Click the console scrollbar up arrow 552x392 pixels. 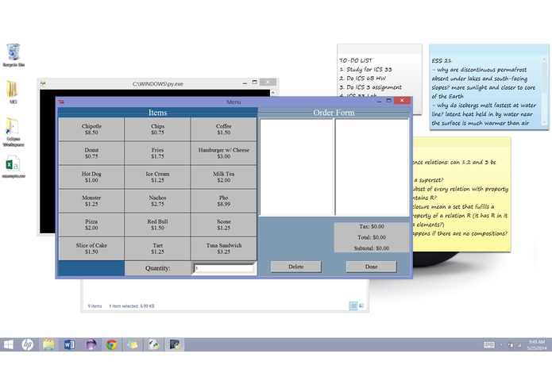tap(273, 93)
